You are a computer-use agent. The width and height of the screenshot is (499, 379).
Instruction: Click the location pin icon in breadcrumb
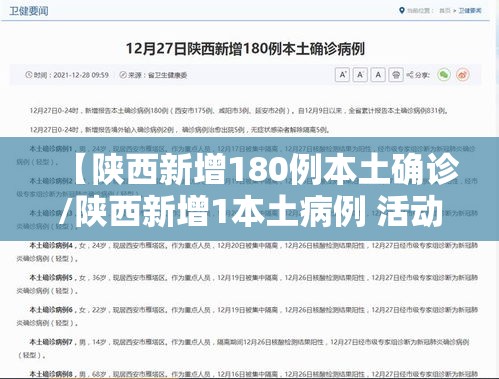402,11
